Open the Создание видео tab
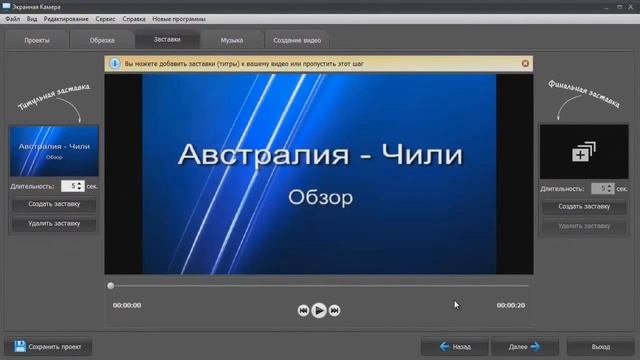 point(297,40)
